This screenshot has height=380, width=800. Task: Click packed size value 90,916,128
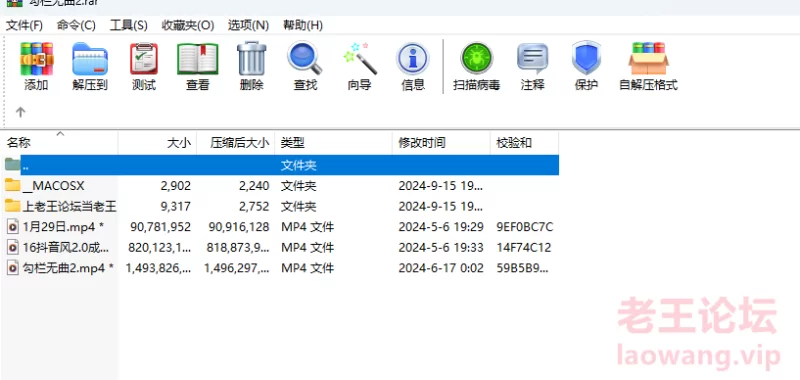click(239, 227)
